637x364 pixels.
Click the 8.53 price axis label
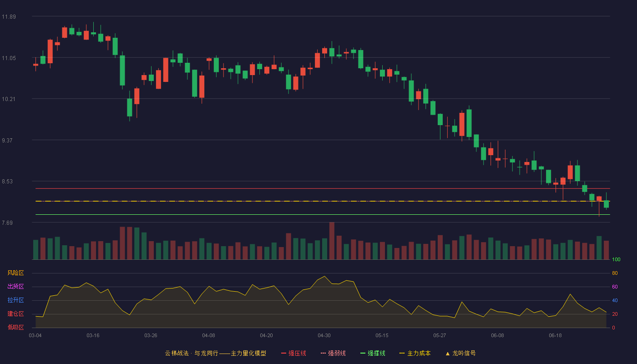click(x=7, y=182)
